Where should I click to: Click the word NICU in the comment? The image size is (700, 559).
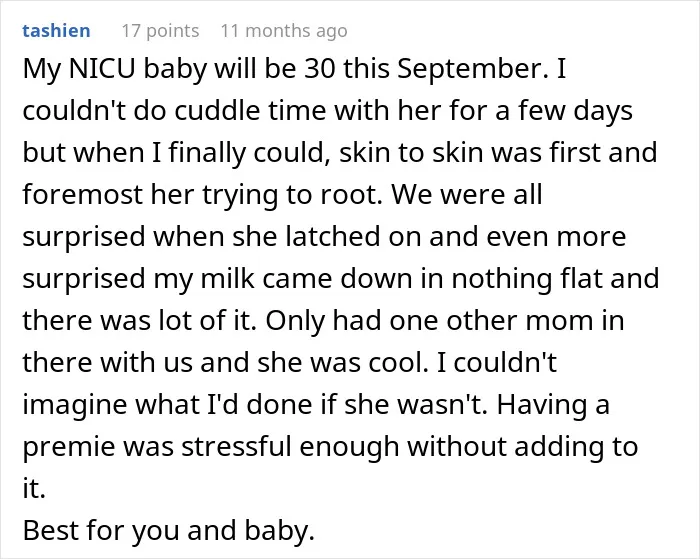coord(102,69)
